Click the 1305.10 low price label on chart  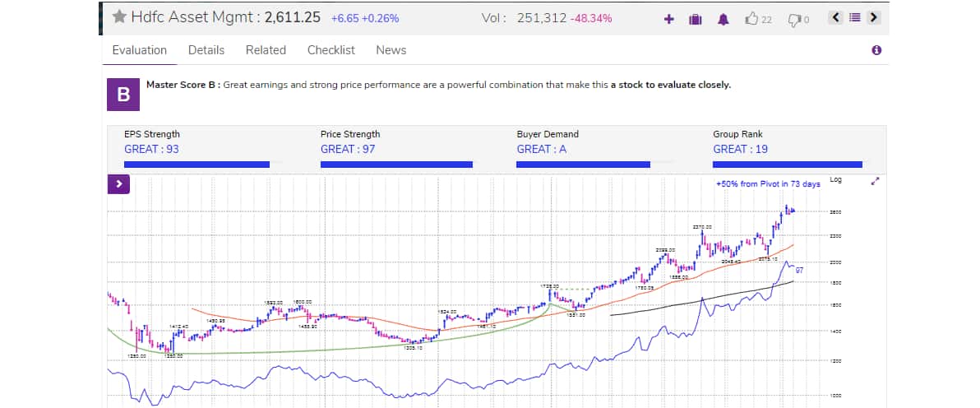coord(414,347)
